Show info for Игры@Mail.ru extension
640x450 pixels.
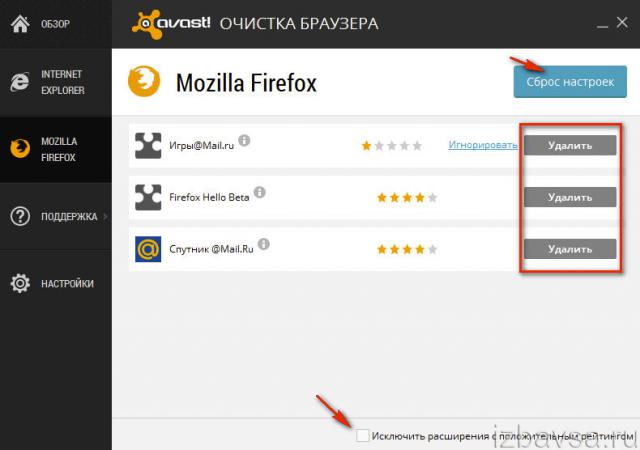tap(244, 140)
